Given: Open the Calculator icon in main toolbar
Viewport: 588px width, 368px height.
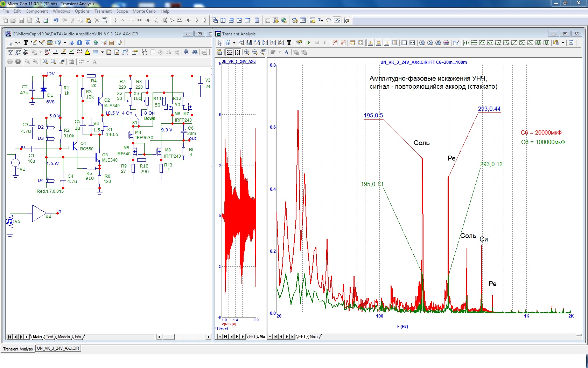Looking at the screenshot, I should [x=257, y=20].
